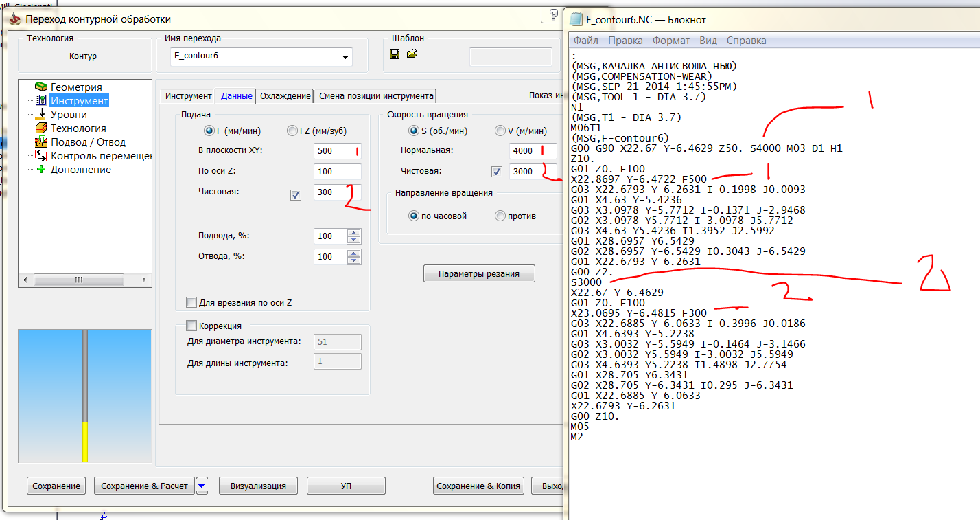Open the Правка menu in Notepad
This screenshot has height=520, width=980.
pyautogui.click(x=625, y=41)
